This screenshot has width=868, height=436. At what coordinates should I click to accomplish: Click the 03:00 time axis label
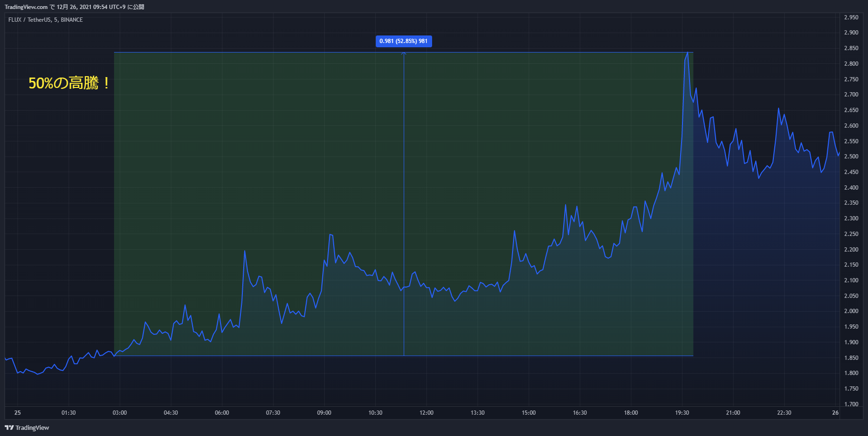coord(120,413)
